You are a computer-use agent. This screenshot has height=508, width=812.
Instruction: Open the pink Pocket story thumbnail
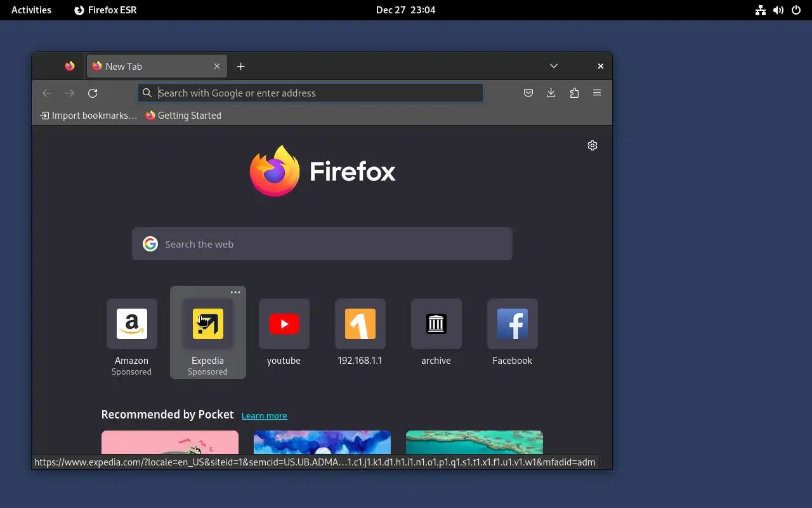pos(170,442)
